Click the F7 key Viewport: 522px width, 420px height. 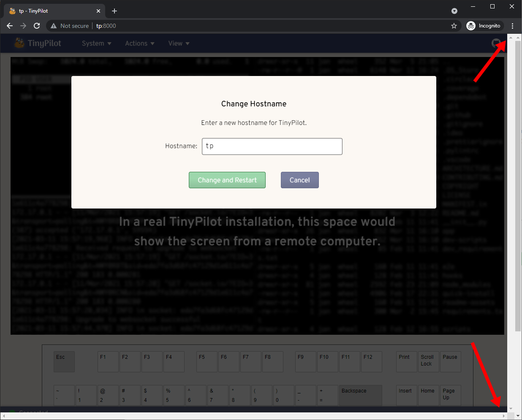[x=251, y=362]
